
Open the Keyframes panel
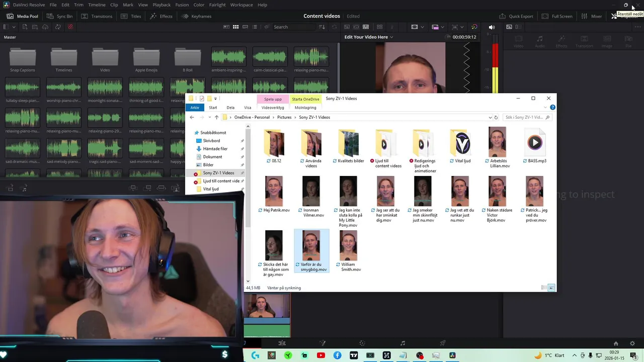(x=197, y=16)
